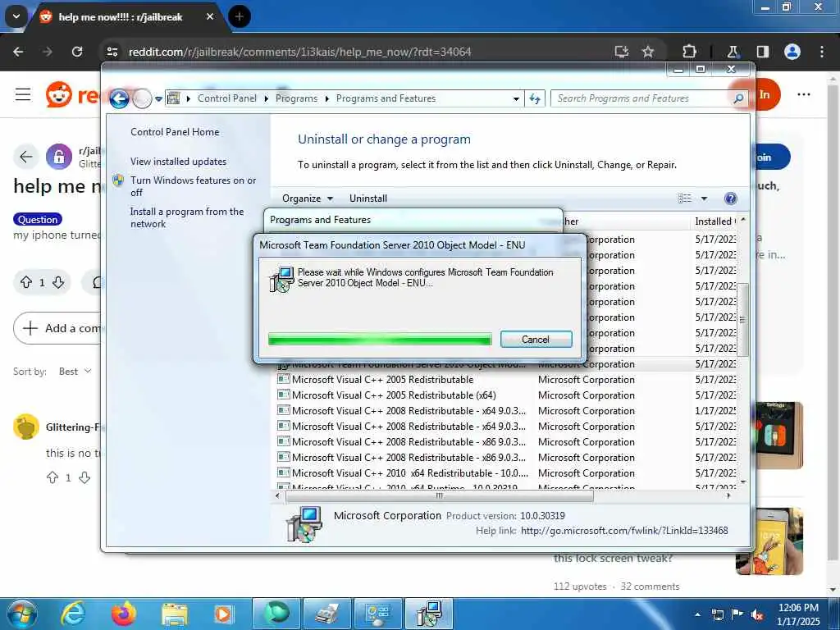Click Add a comment box
The height and width of the screenshot is (630, 840).
[58, 328]
